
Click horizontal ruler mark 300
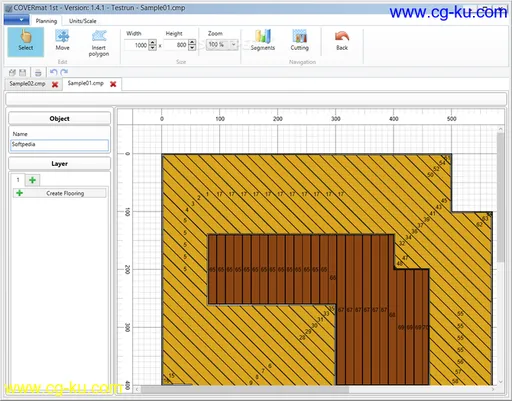[x=335, y=119]
